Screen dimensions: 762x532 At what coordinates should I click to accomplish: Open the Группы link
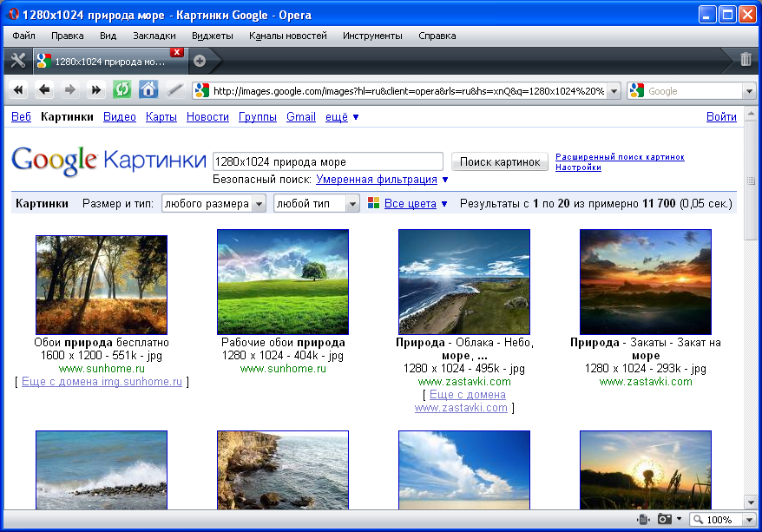click(x=258, y=116)
